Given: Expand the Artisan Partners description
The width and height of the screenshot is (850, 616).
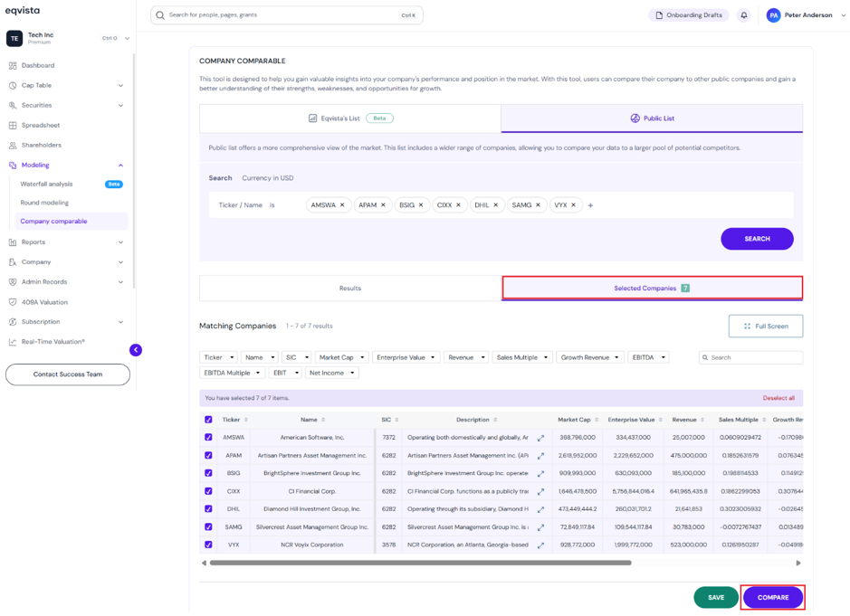Looking at the screenshot, I should (540, 456).
